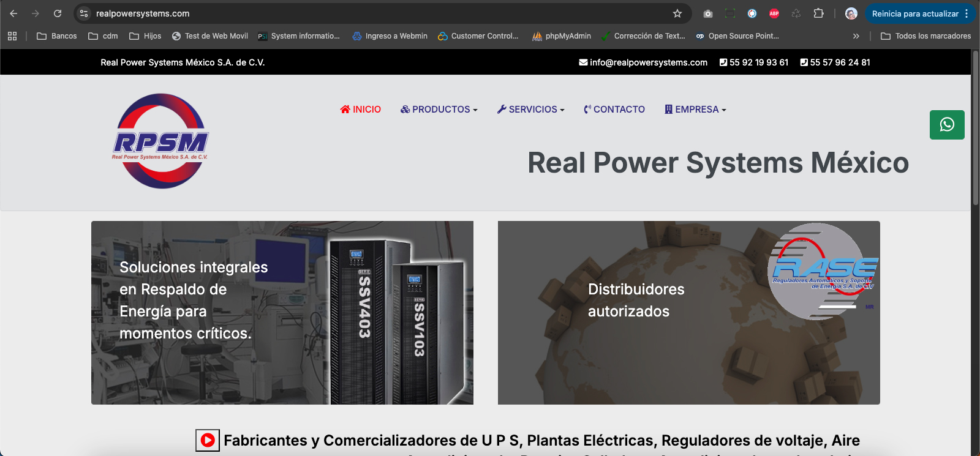
Task: Open the Adblock Plus extension
Action: point(774,13)
